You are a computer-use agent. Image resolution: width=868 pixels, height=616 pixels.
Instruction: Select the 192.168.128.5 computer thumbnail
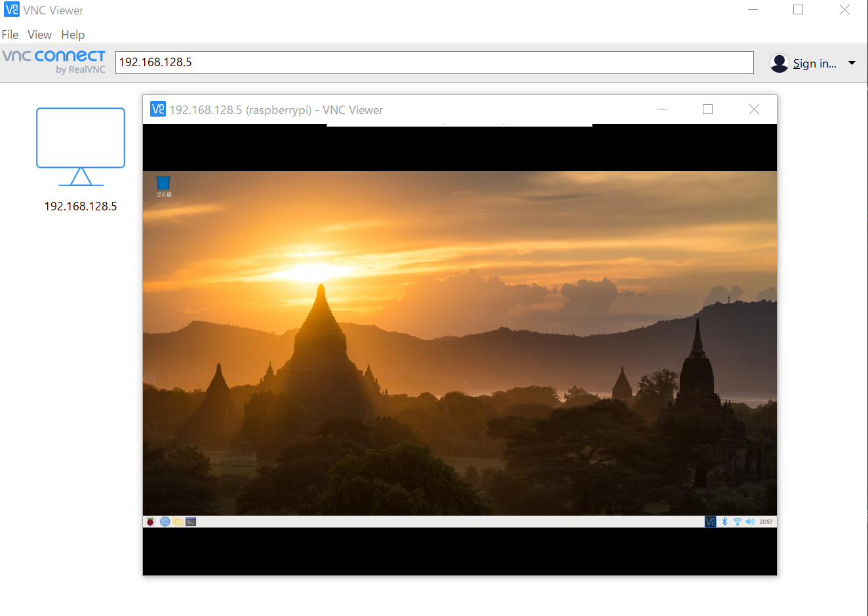pyautogui.click(x=81, y=147)
